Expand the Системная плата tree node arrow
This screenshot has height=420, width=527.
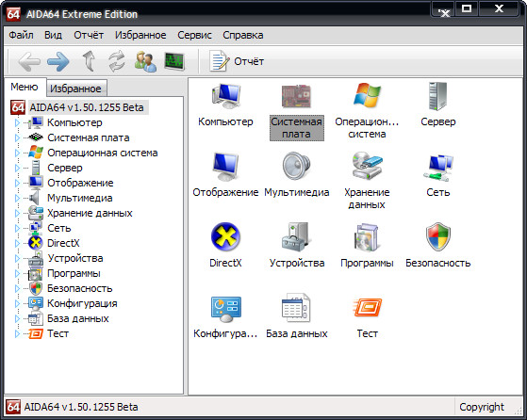(x=17, y=138)
